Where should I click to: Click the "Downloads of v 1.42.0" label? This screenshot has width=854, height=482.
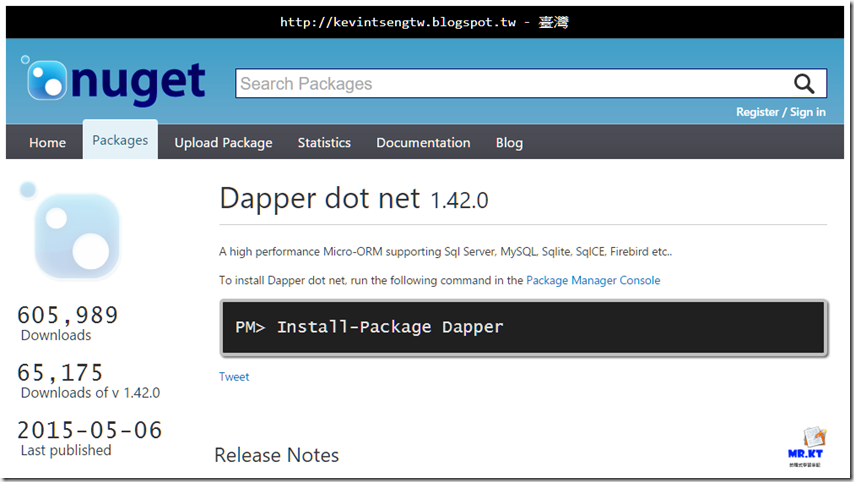tap(90, 393)
